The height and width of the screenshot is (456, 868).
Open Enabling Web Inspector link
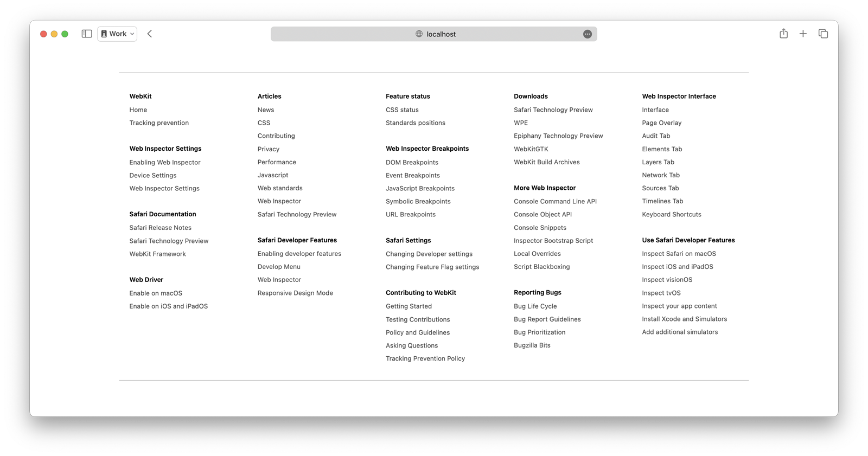point(165,163)
